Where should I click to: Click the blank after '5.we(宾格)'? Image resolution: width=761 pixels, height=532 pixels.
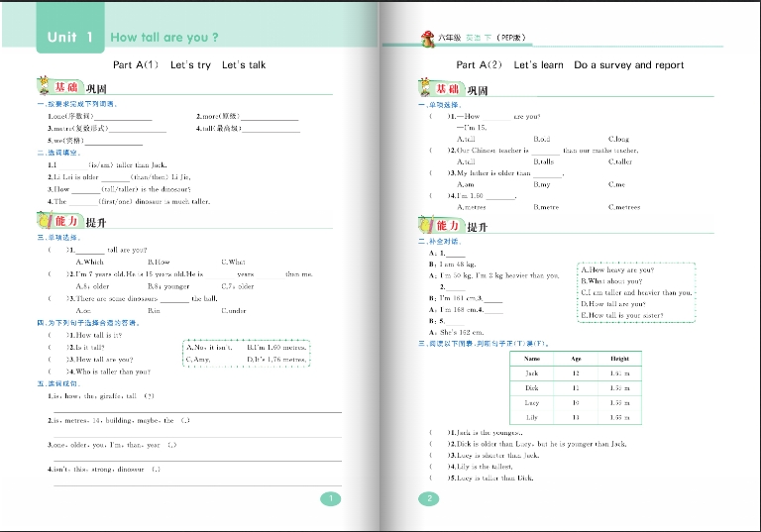114,141
